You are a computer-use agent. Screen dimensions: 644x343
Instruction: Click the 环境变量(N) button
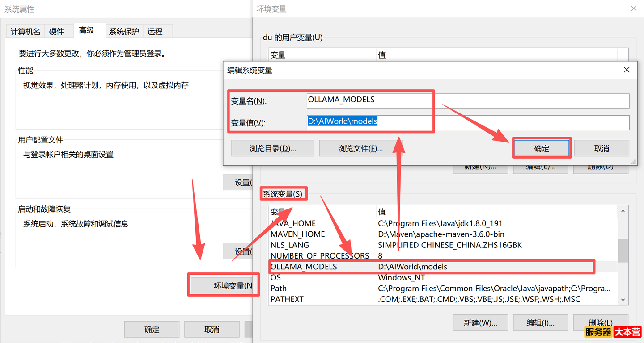224,284
